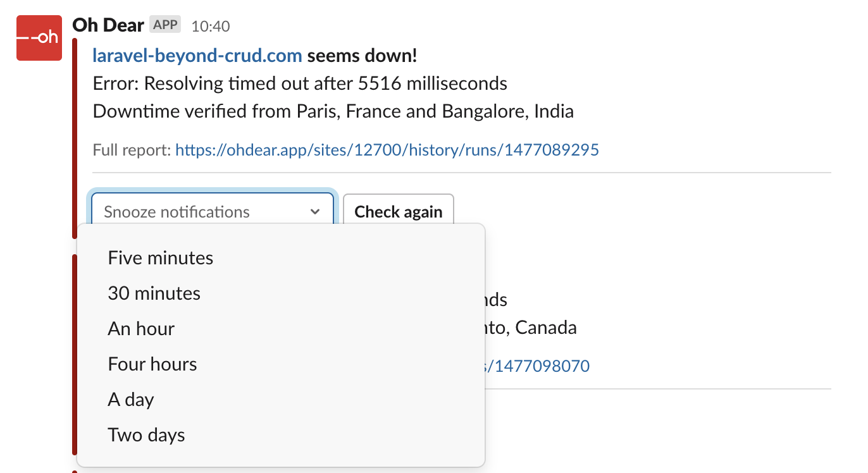868x473 pixels.
Task: Click the 10:40 message timestamp
Action: click(x=211, y=26)
